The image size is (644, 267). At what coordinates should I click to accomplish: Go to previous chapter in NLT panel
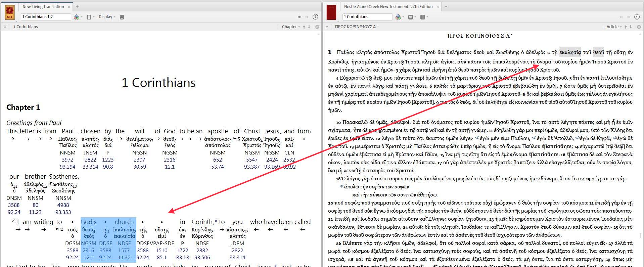(304, 27)
